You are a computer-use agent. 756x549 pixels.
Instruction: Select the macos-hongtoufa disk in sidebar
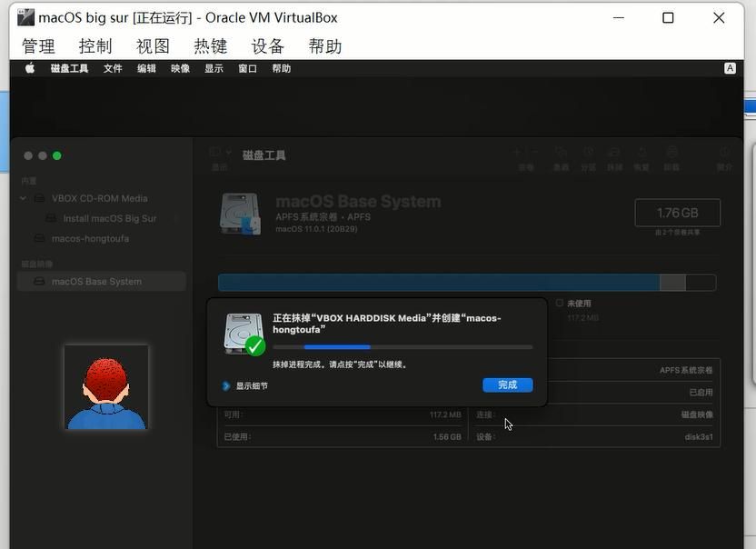pyautogui.click(x=89, y=239)
